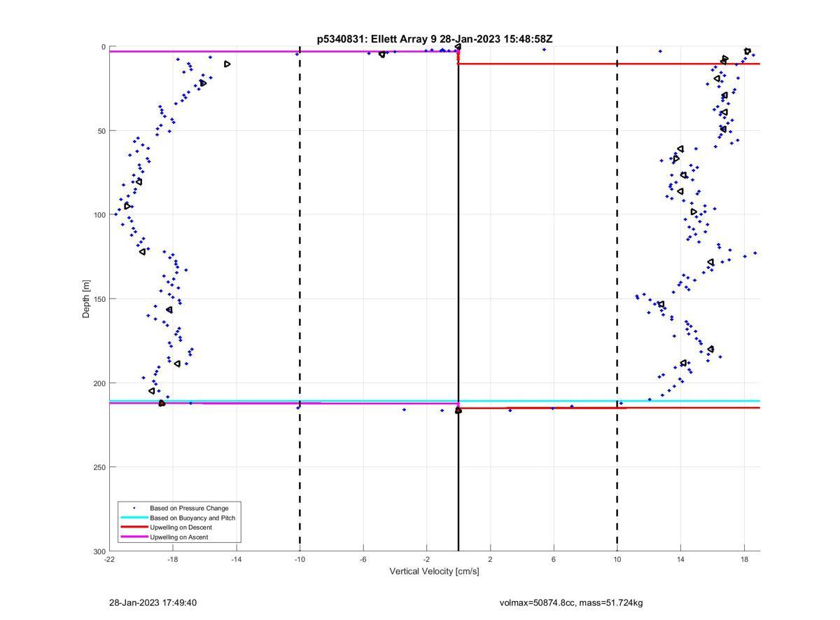Click the y-axis tick label '100'
The height and width of the screenshot is (620, 840).
coord(99,215)
